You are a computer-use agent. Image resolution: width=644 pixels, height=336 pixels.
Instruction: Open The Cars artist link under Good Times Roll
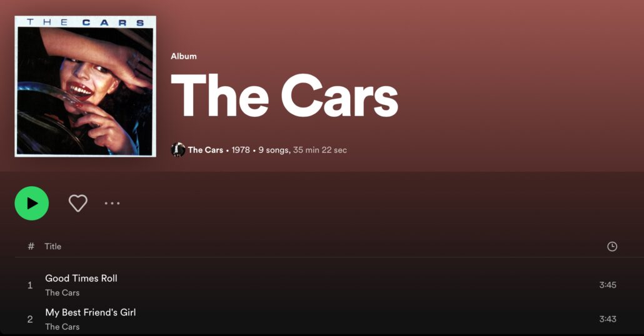pyautogui.click(x=63, y=292)
